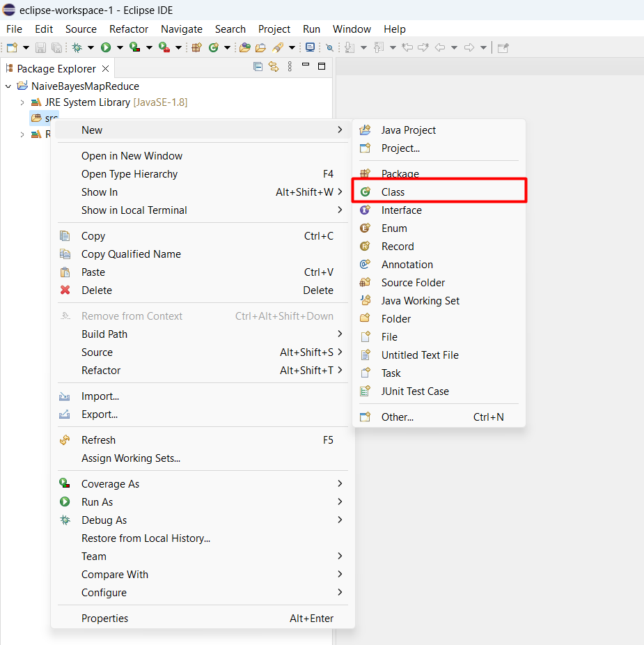This screenshot has width=644, height=645.
Task: Click the Save icon in toolbar
Action: 40,47
